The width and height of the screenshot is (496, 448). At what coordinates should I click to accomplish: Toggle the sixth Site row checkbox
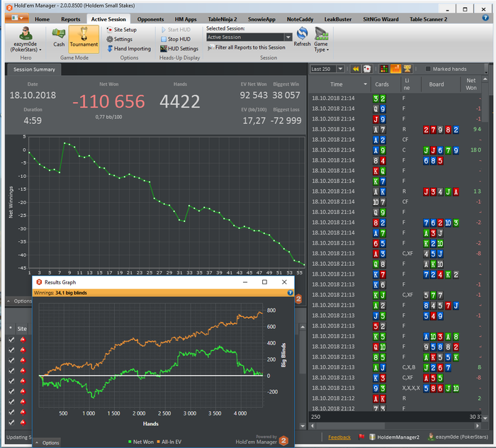coord(11,391)
